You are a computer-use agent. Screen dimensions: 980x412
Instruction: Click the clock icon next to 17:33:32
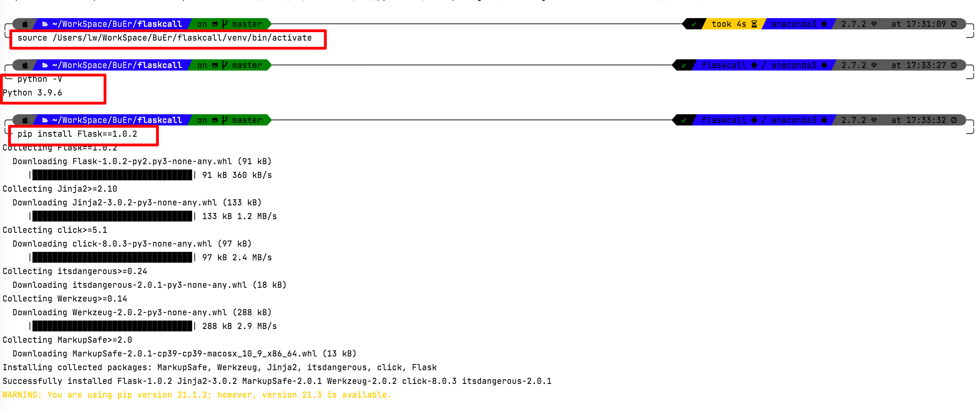[954, 120]
